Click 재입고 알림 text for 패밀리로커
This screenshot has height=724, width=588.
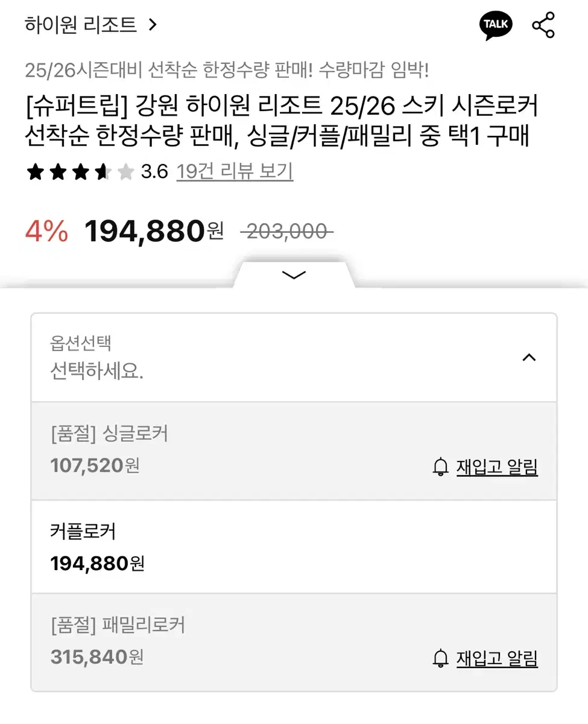497,658
